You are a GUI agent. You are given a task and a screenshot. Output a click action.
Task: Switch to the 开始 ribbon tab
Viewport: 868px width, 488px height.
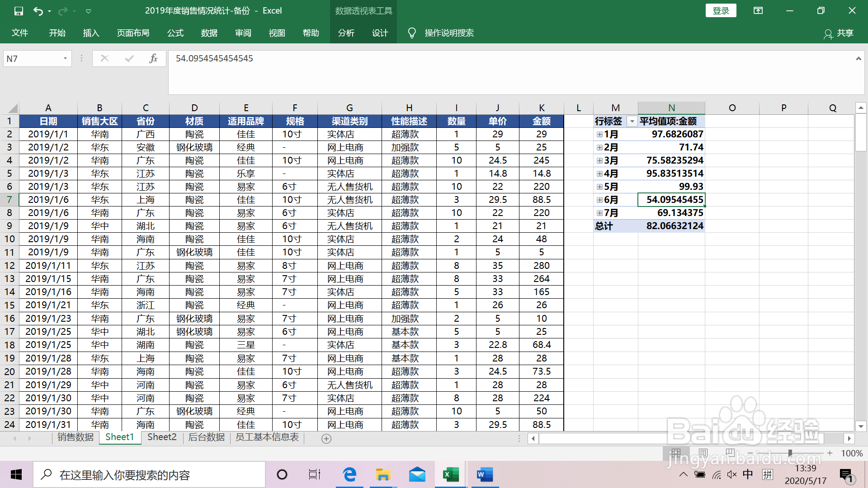tap(57, 33)
